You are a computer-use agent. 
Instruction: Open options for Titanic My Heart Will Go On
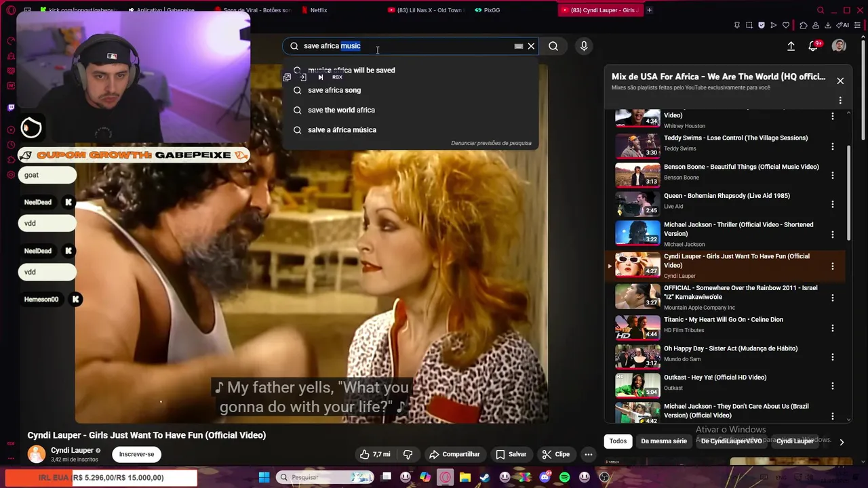(833, 328)
